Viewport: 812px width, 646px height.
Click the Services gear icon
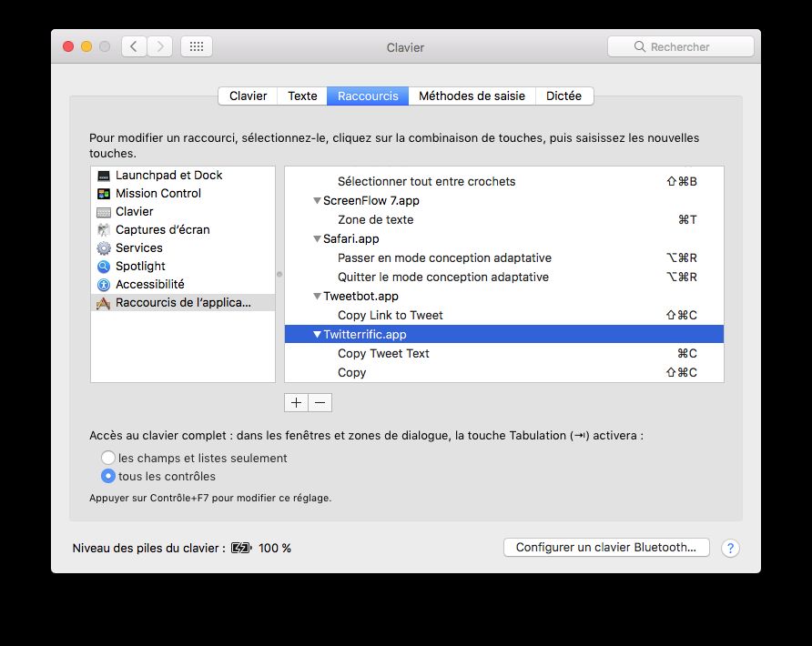click(x=104, y=248)
